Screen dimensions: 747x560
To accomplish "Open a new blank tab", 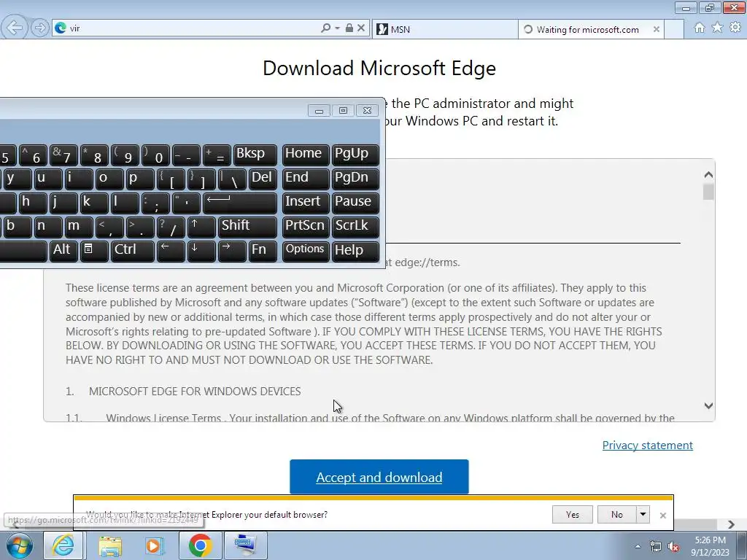I will tap(674, 29).
